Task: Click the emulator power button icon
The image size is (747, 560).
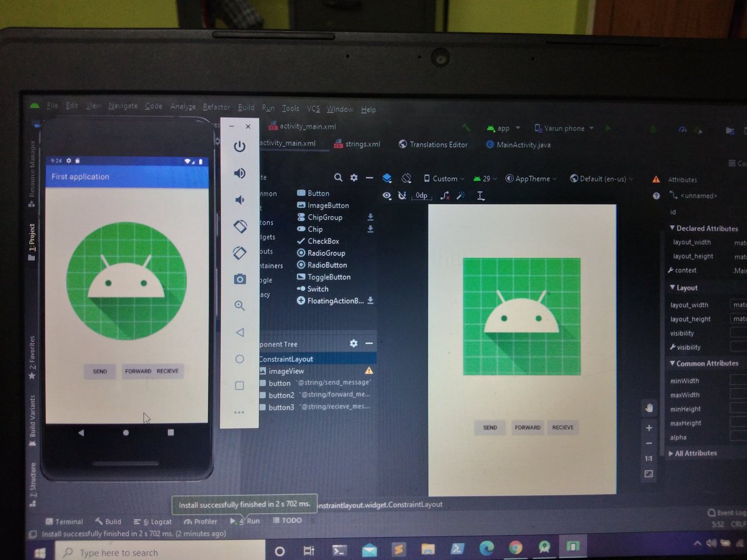Action: pyautogui.click(x=240, y=147)
